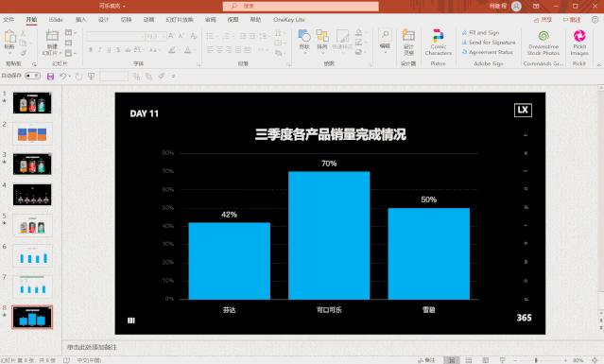Start slideshow from quick access toolbar icon
Viewport: 604px width, 364px height.
(x=92, y=77)
